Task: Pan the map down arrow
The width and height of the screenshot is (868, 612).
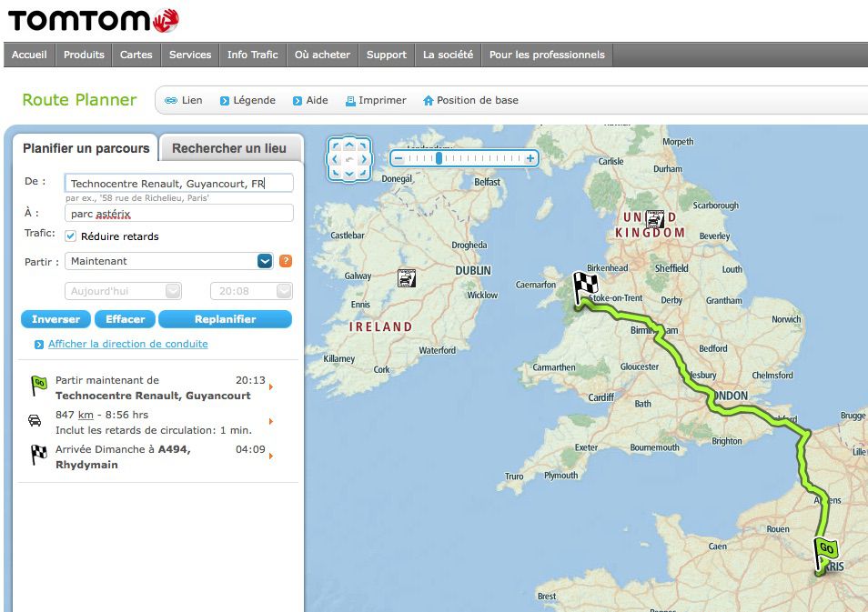Action: pyautogui.click(x=349, y=174)
